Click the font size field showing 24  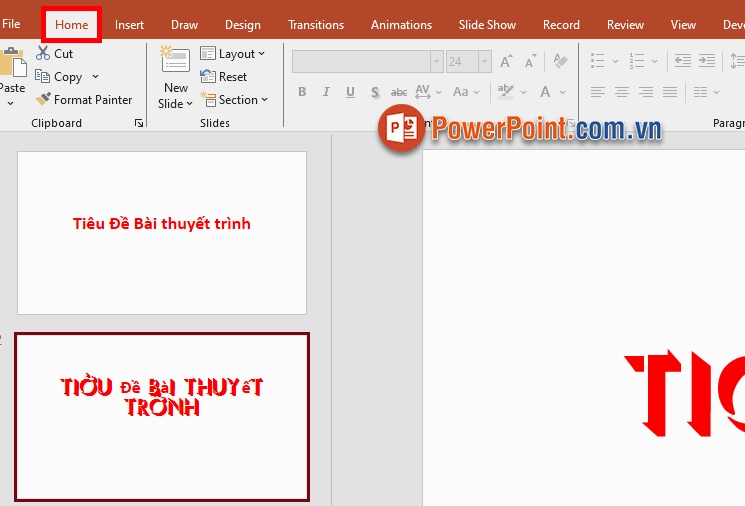[x=462, y=62]
